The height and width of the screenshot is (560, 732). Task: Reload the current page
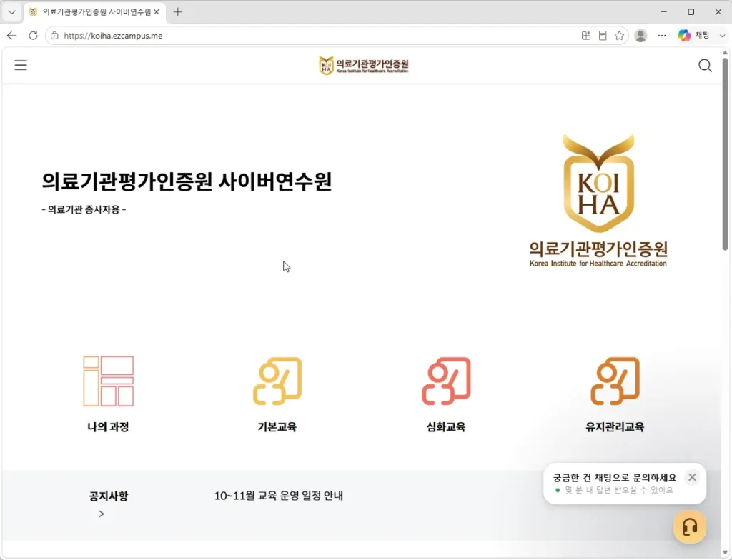33,36
